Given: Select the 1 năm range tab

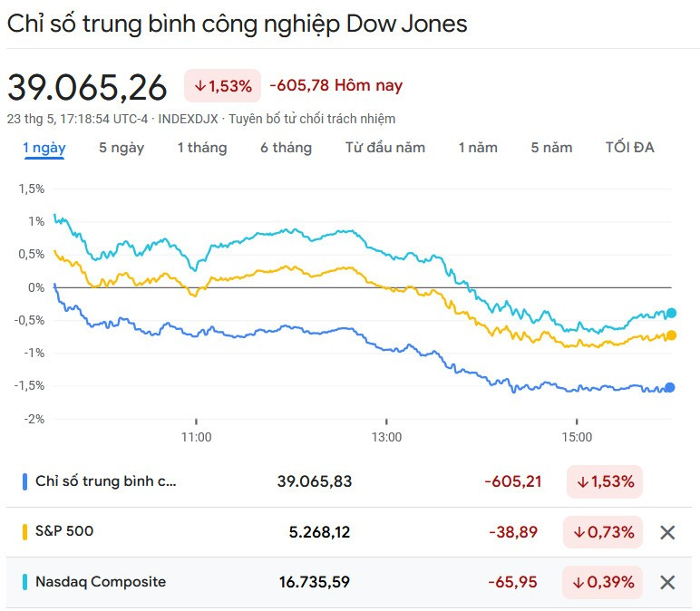Looking at the screenshot, I should click(478, 148).
